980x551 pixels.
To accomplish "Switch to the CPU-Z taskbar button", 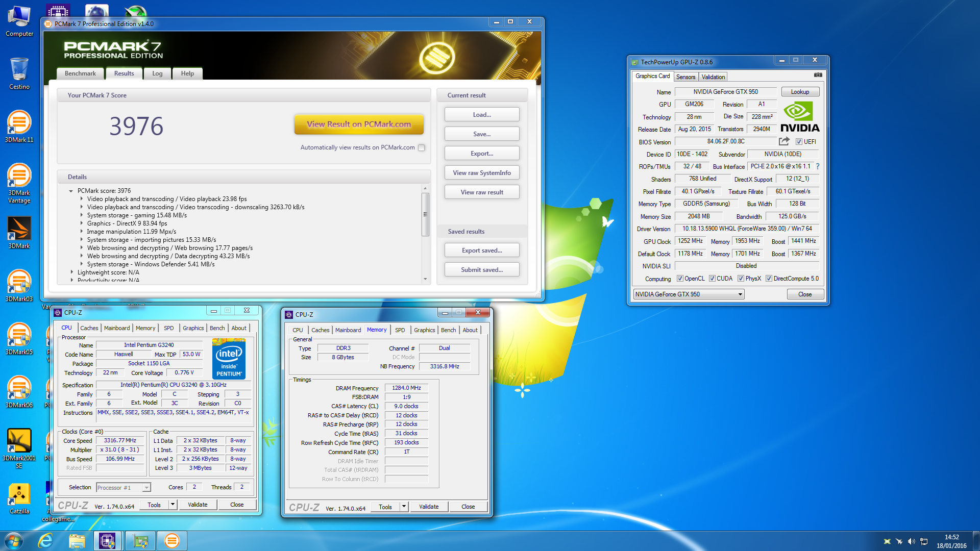I will (x=107, y=541).
